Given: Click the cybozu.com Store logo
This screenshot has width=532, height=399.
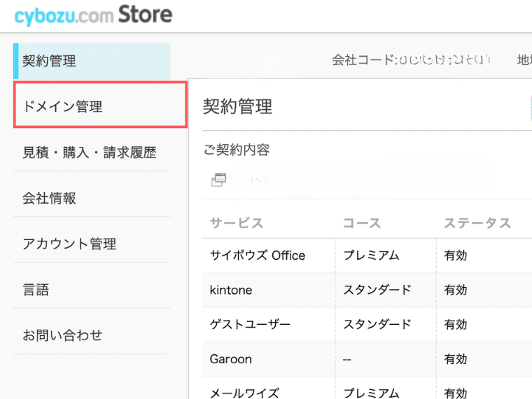Looking at the screenshot, I should pyautogui.click(x=93, y=15).
